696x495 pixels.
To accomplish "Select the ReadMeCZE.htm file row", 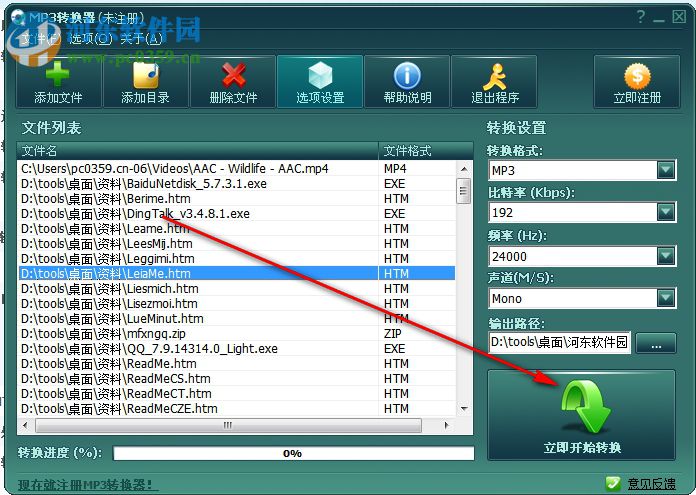I will tap(237, 408).
